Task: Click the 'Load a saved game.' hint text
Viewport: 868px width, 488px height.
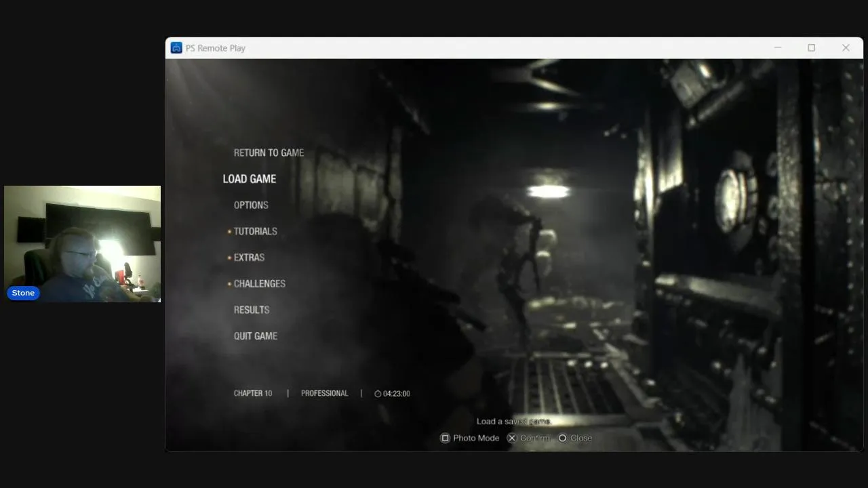Action: coord(515,422)
